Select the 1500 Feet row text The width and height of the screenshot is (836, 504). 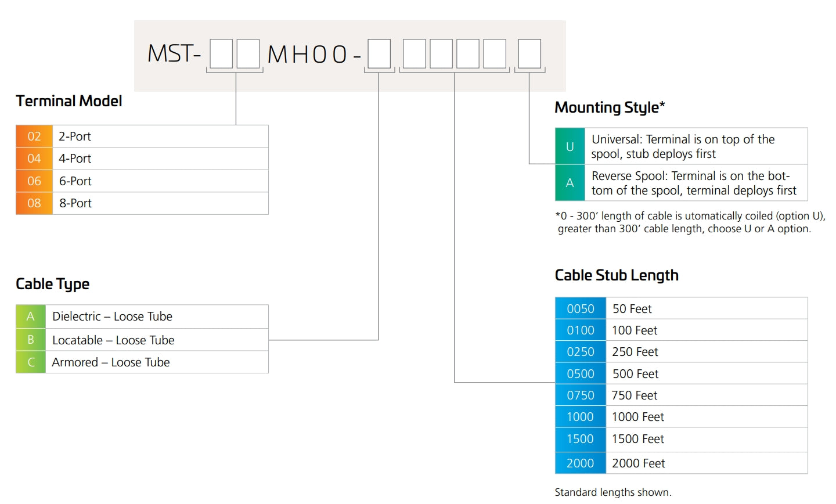(x=638, y=439)
